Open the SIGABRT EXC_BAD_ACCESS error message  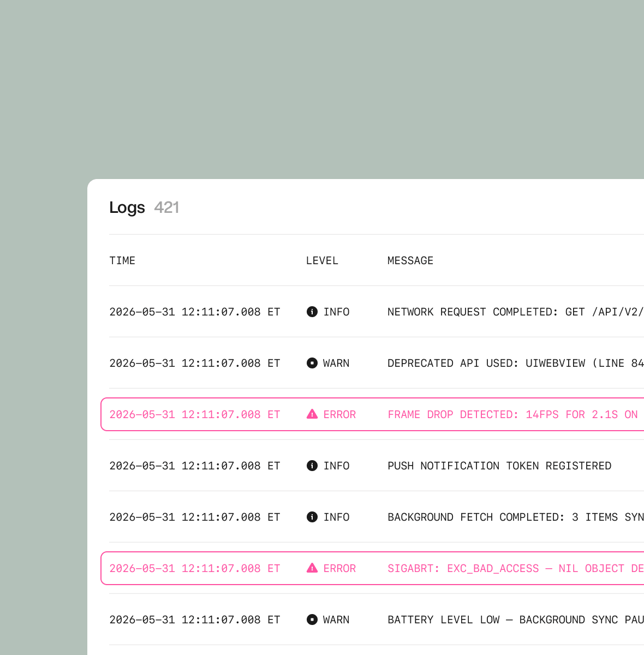pyautogui.click(x=516, y=568)
